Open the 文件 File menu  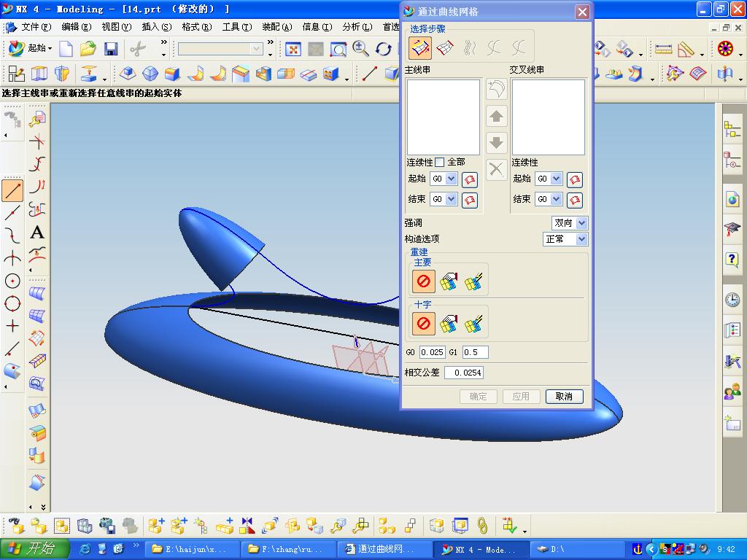36,27
